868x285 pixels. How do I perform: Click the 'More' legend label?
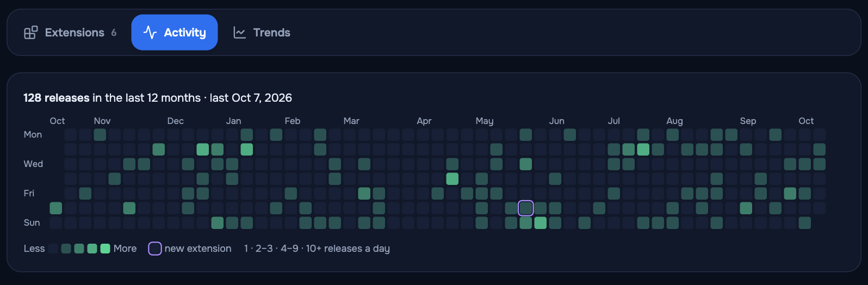point(125,249)
